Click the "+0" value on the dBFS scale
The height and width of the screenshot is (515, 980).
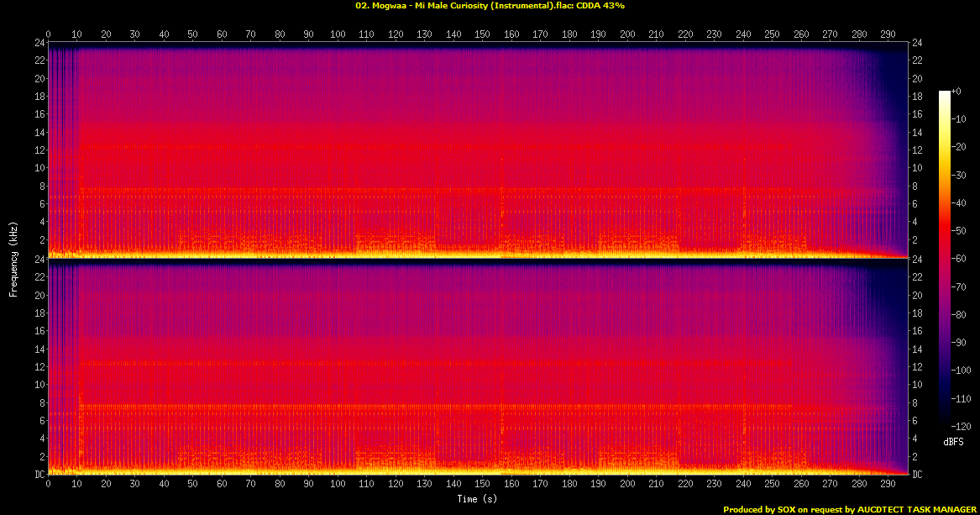[956, 92]
